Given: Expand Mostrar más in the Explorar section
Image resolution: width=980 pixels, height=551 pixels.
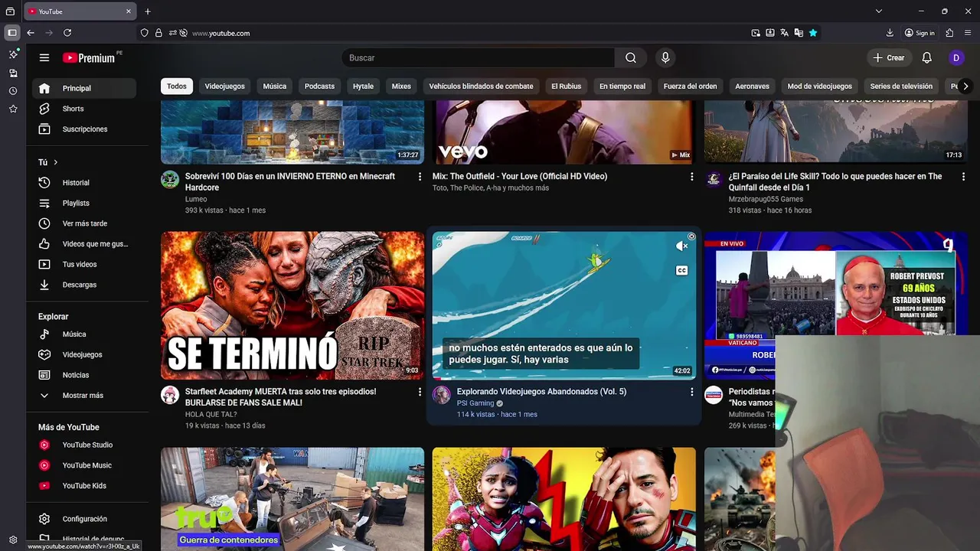Looking at the screenshot, I should [84, 396].
